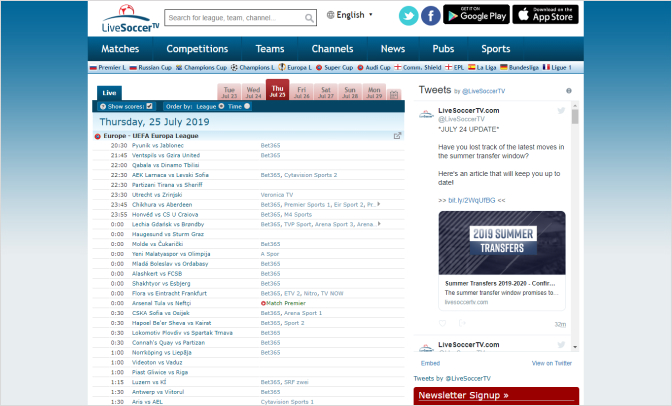Click the Tweets scrollbar thumb
The height and width of the screenshot is (406, 672).
575,117
